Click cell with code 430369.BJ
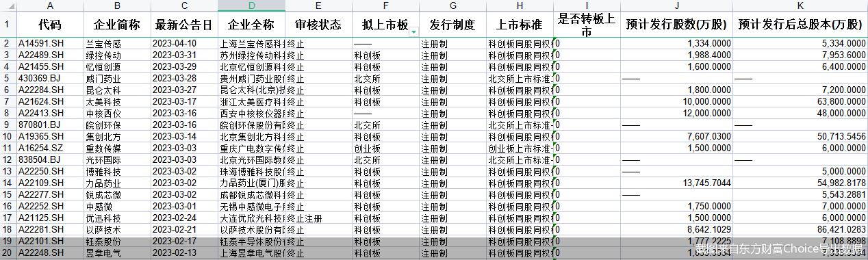Image resolution: width=868 pixels, height=260 pixels. (49, 79)
